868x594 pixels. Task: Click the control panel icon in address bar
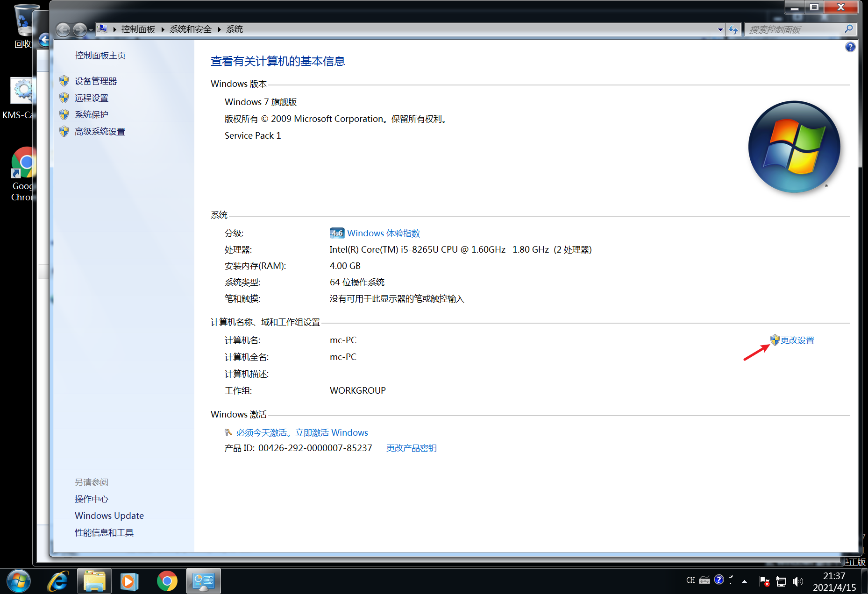[102, 29]
